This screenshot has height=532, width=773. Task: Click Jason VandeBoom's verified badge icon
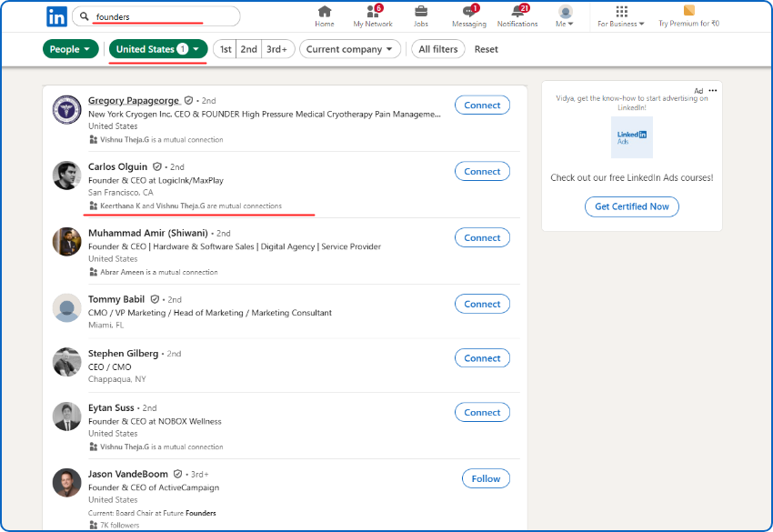[177, 474]
